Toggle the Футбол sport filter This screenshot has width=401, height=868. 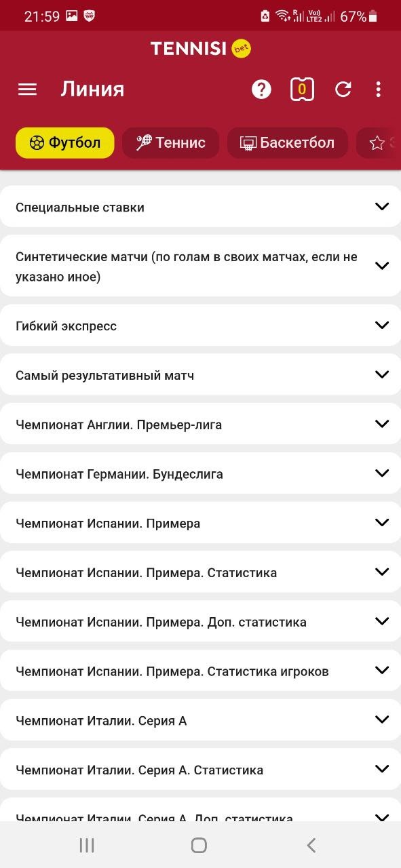click(x=64, y=143)
